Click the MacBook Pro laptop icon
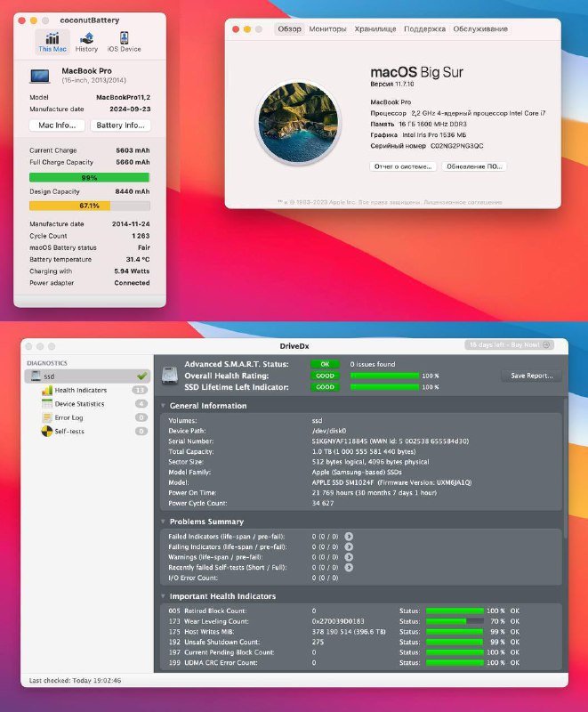 point(40,76)
